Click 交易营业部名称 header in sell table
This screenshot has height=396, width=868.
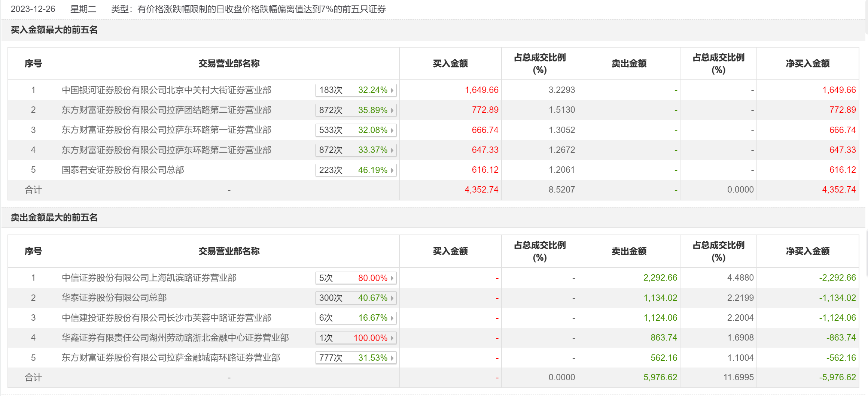click(x=229, y=251)
